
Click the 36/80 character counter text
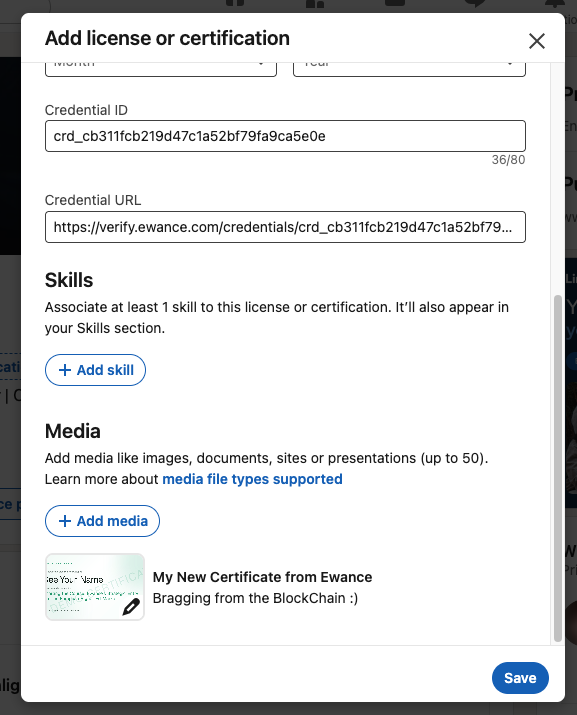coord(508,160)
